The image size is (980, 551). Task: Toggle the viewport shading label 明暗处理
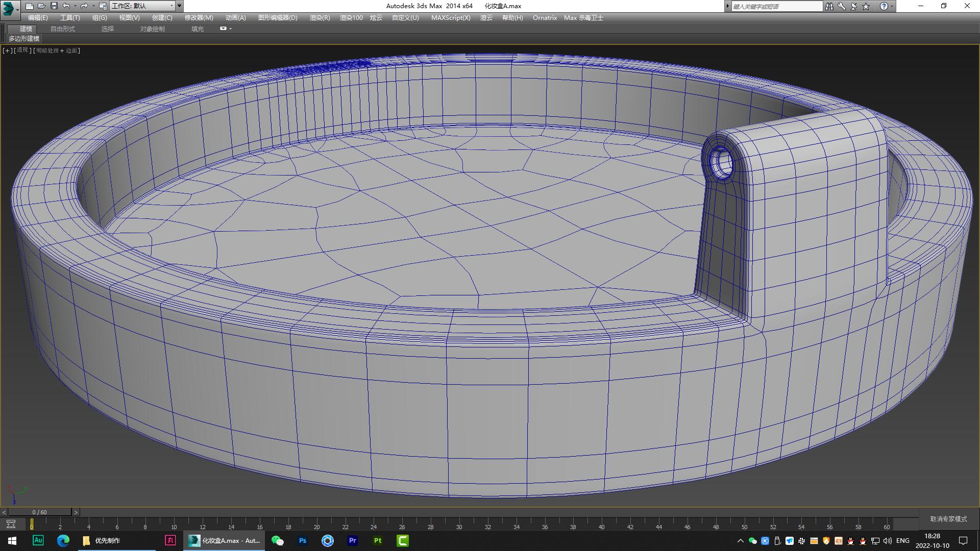(46, 51)
